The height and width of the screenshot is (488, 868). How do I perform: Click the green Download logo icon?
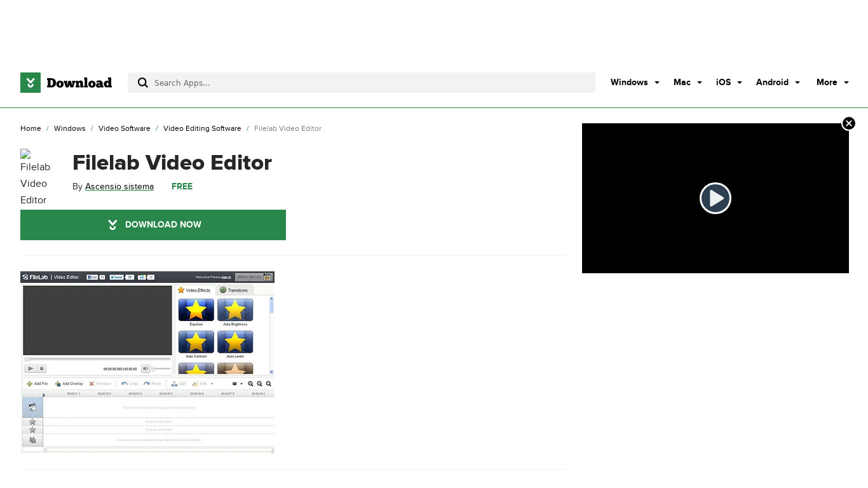click(x=31, y=83)
